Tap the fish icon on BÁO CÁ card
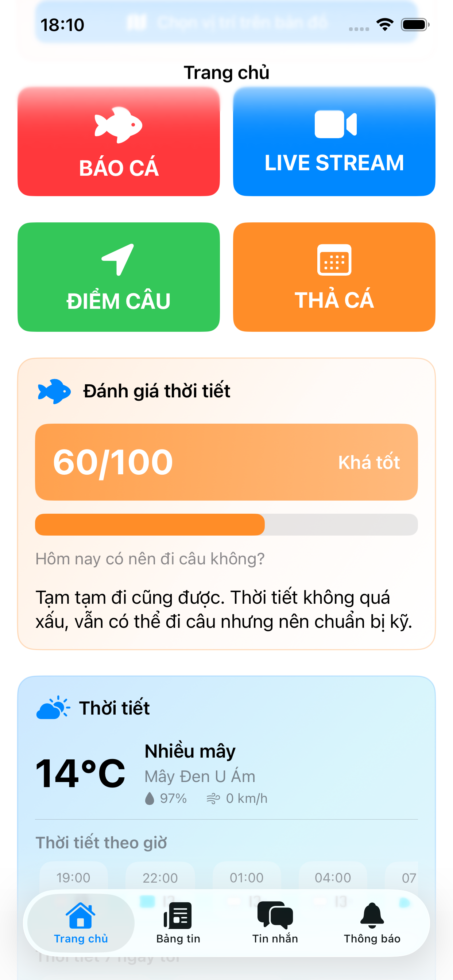 tap(118, 125)
